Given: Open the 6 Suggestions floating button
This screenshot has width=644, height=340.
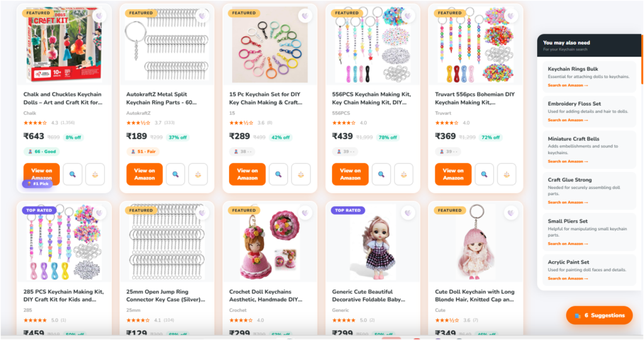Looking at the screenshot, I should tap(599, 315).
